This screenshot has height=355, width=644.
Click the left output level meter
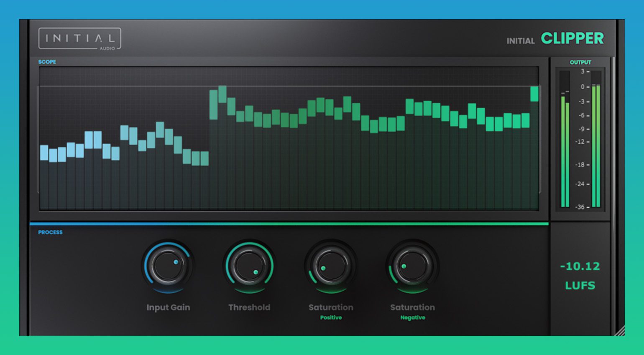point(565,139)
